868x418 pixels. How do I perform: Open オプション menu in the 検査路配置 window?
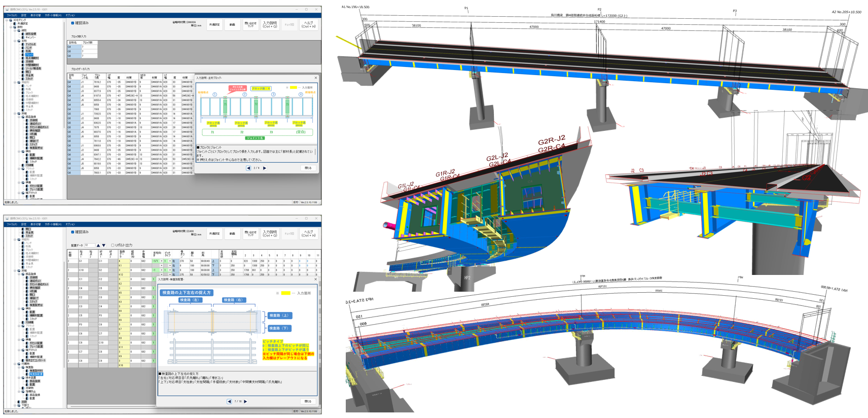[x=70, y=224]
